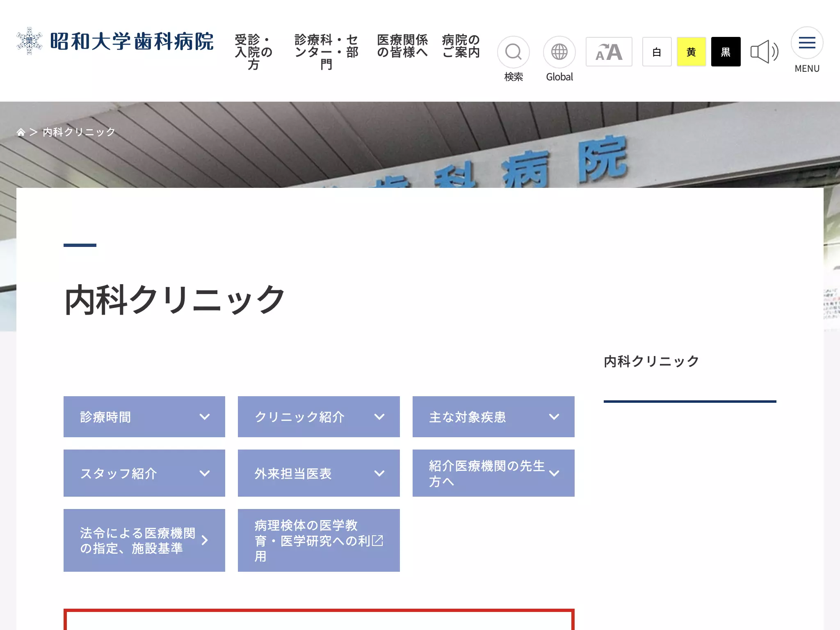This screenshot has width=840, height=630.
Task: Go home via breadcrumb house icon
Action: pyautogui.click(x=21, y=132)
